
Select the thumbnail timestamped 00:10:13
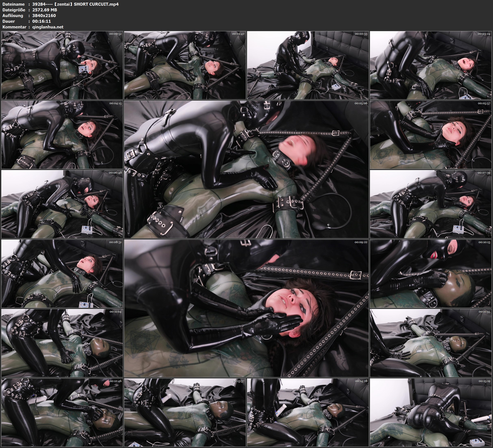coord(431,273)
